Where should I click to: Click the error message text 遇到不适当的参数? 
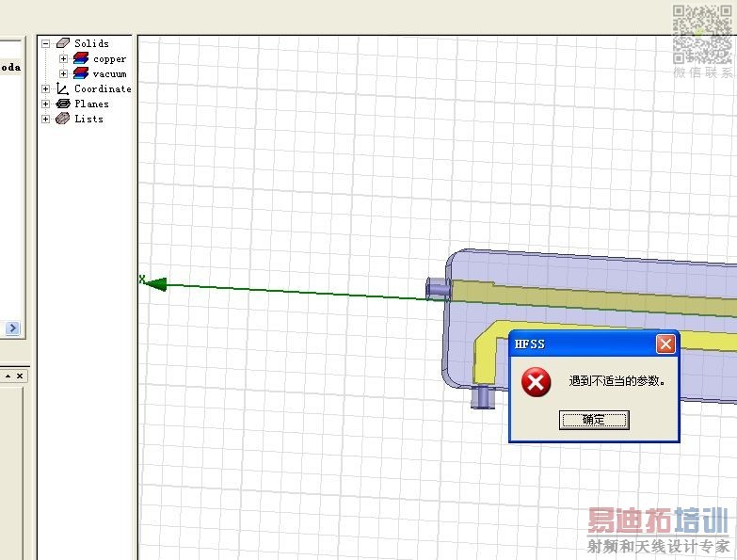coord(617,381)
